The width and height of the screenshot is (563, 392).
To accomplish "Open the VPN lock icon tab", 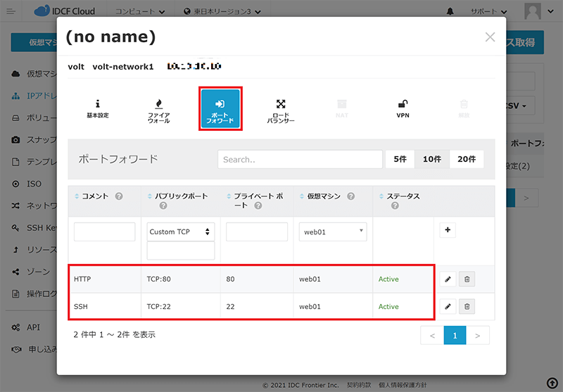I will pyautogui.click(x=403, y=108).
